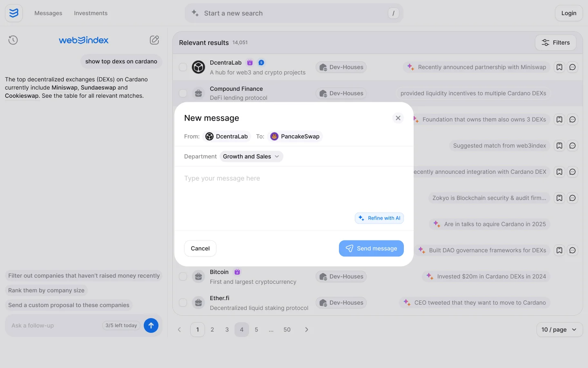Click Send message button
Viewport: 588px width, 368px height.
coord(371,248)
